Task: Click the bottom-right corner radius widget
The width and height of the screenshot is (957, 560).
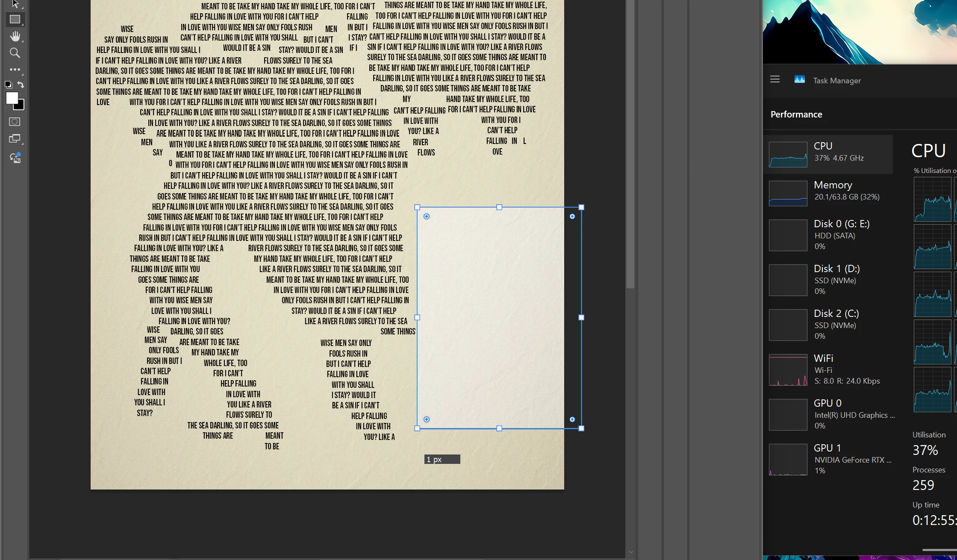Action: [x=572, y=419]
